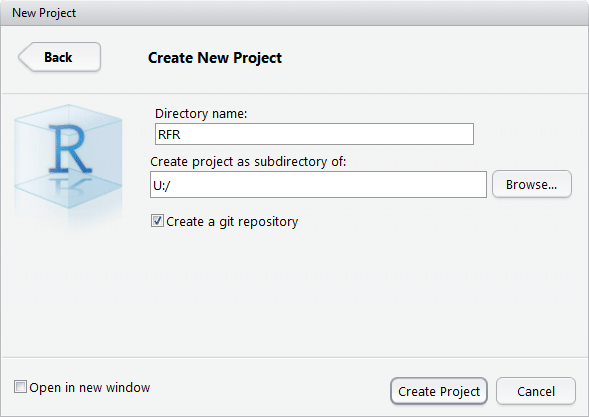Screen dimensions: 589x417
Task: Confirm with the Create Project button
Action: coord(439,391)
